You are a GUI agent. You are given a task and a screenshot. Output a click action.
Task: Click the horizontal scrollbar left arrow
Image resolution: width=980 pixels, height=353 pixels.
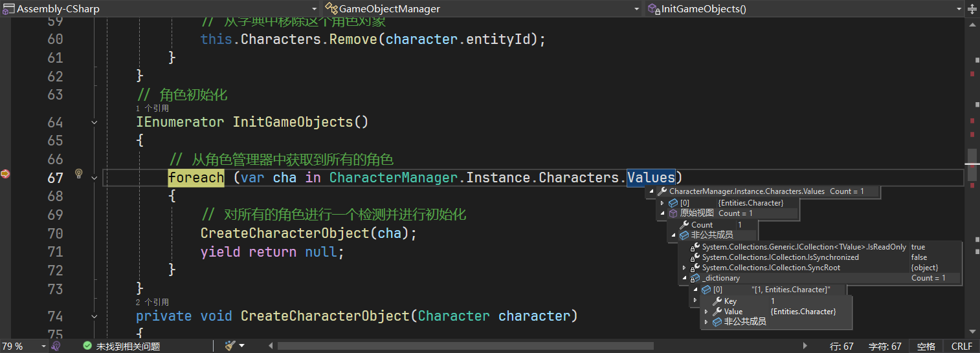[271, 346]
